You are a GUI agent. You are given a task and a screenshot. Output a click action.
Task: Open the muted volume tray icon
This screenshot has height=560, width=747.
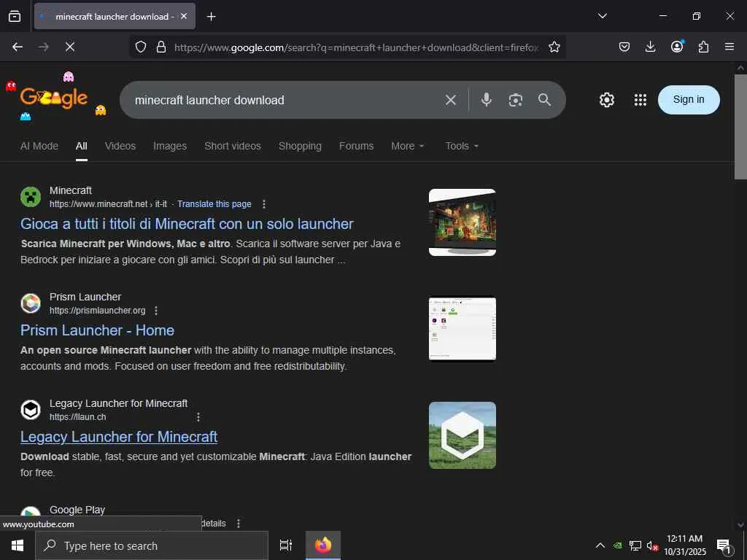pos(652,545)
